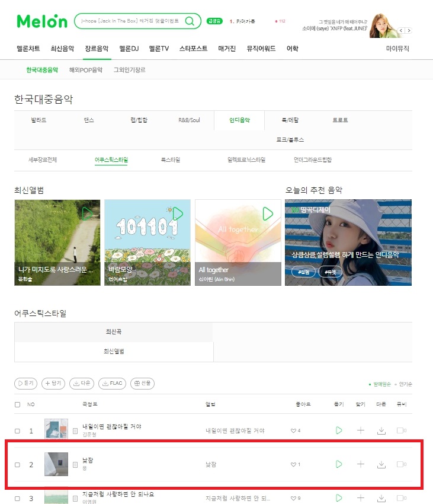The width and height of the screenshot is (433, 504).
Task: Play the 101101 바람모양 album overlay icon
Action: click(178, 213)
